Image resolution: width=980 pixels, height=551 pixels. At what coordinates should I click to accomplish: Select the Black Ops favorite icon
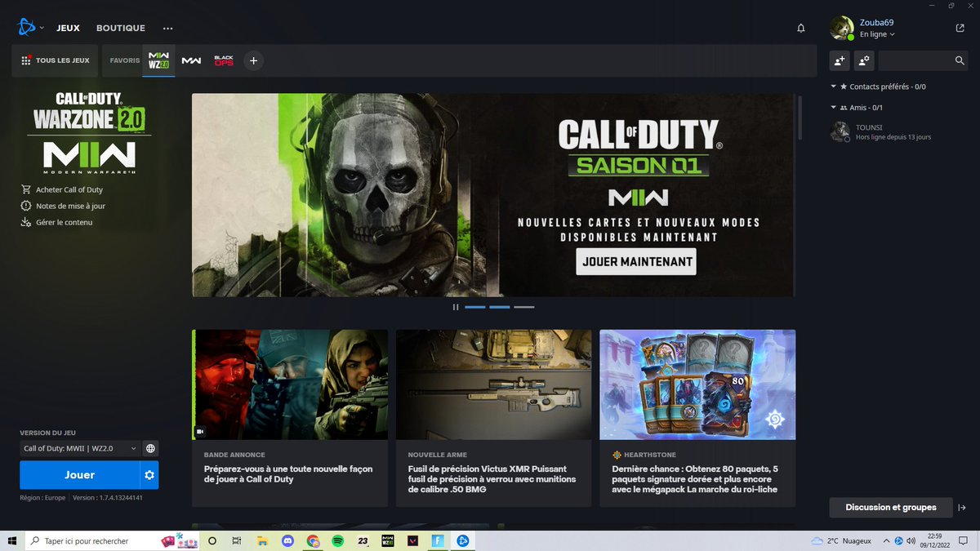pyautogui.click(x=224, y=60)
